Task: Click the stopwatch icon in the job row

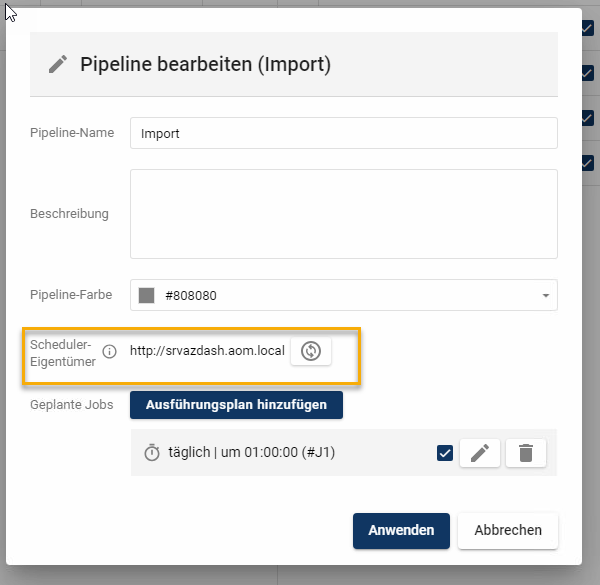Action: point(152,453)
